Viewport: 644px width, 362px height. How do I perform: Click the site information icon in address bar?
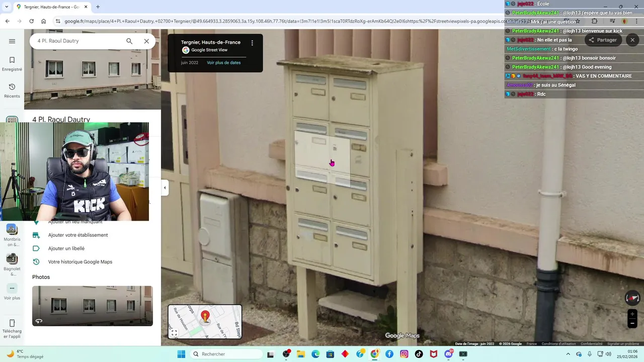(58, 21)
